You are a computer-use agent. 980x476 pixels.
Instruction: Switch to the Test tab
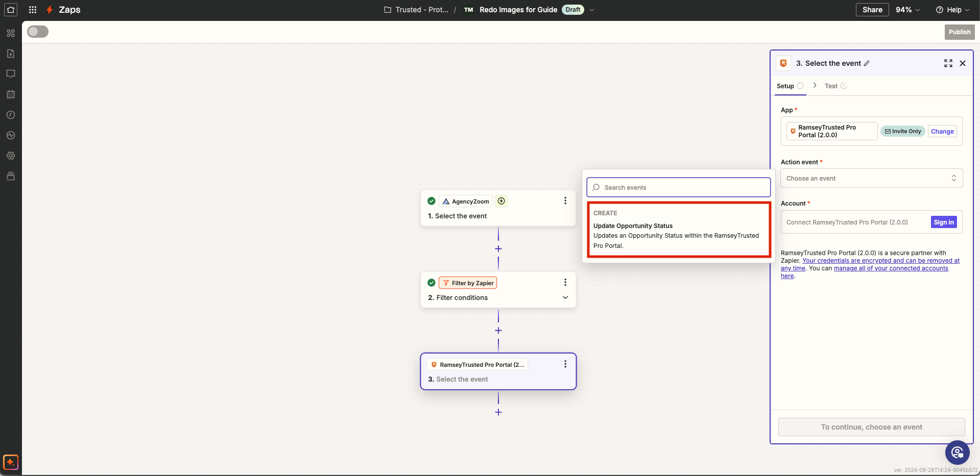click(831, 86)
